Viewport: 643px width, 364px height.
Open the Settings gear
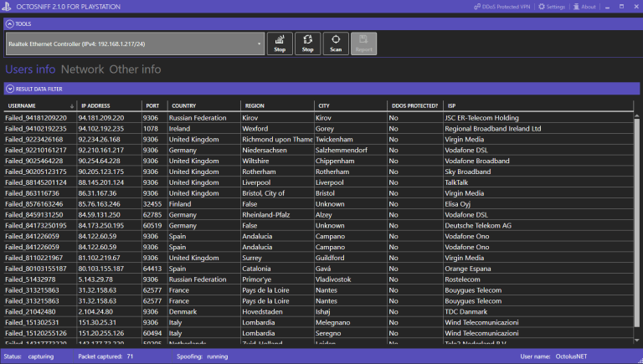pos(552,7)
